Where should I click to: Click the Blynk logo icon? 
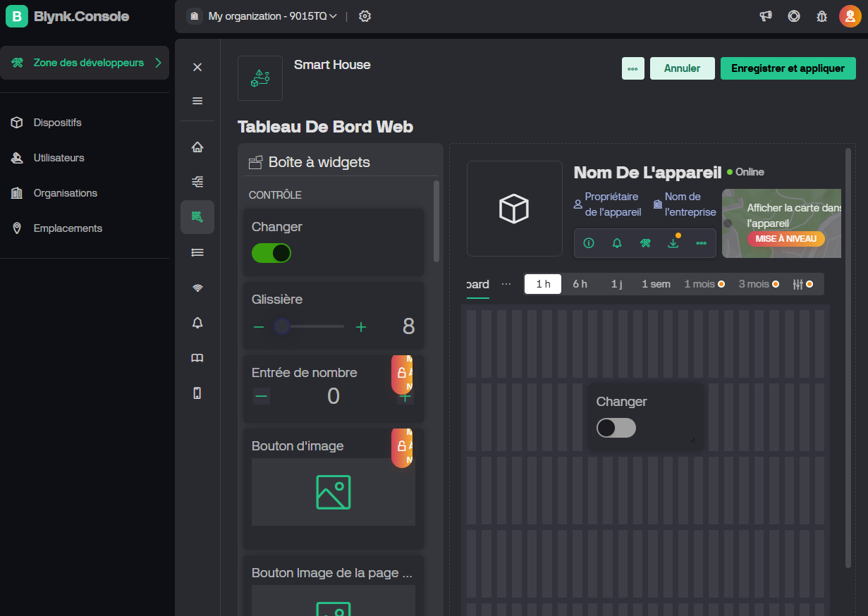(x=17, y=16)
